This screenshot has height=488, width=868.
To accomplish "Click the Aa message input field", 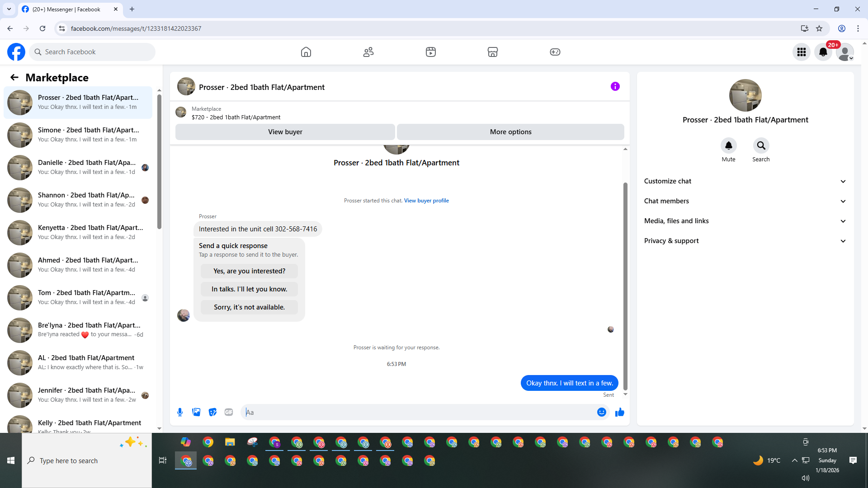I will (420, 412).
